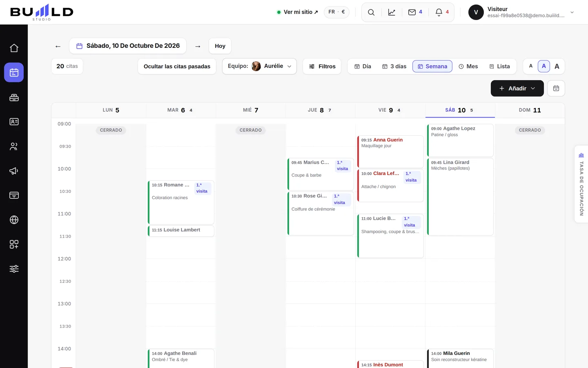Image resolution: width=588 pixels, height=368 pixels.
Task: Open the payment card icon in sidebar
Action: click(14, 195)
